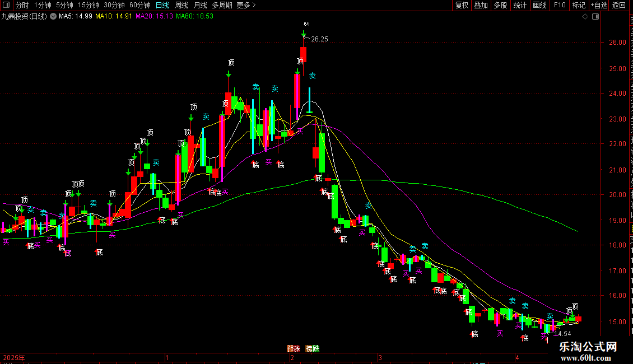Open the 复权 adjustment options

[462, 5]
